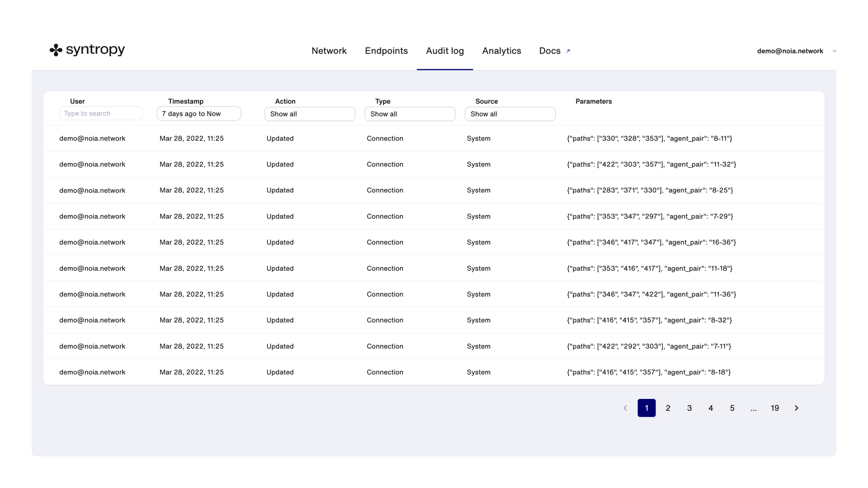Select page 5 in pagination
Viewport: 868px width, 488px height.
point(732,408)
